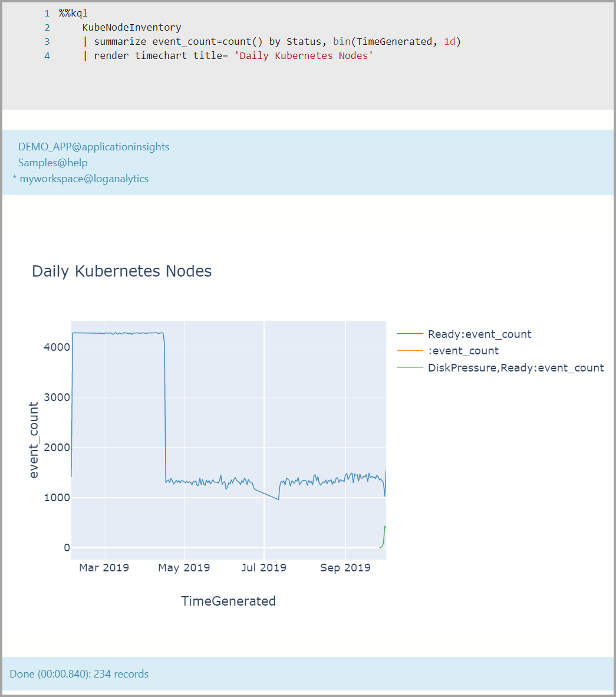Select the TimeGenerated axis label
Image resolution: width=616 pixels, height=697 pixels.
coord(228,601)
